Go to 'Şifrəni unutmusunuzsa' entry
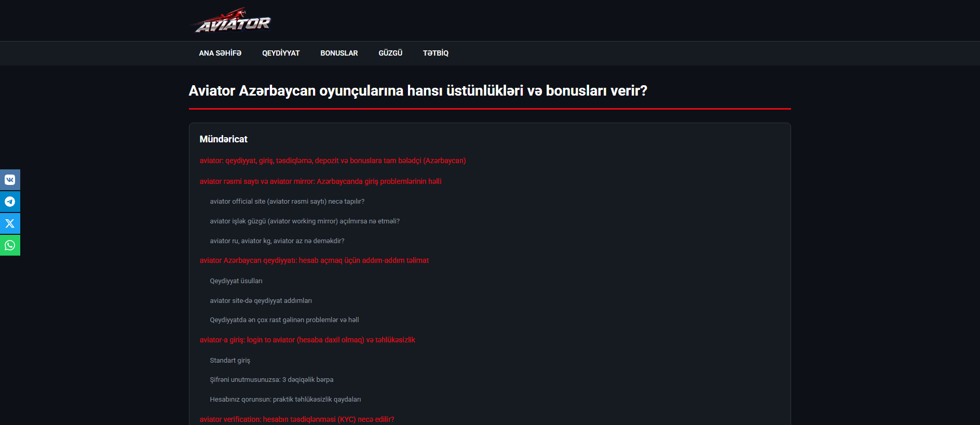The height and width of the screenshot is (425, 980). pos(271,380)
